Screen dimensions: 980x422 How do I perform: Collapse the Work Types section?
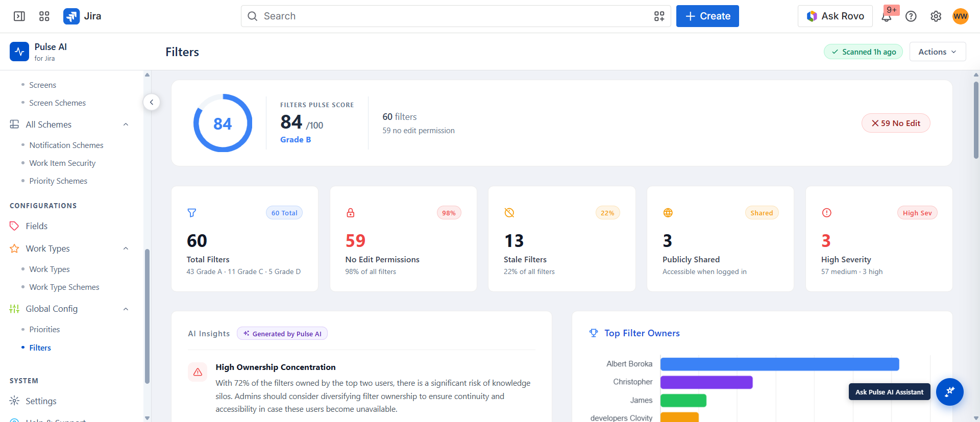tap(126, 249)
